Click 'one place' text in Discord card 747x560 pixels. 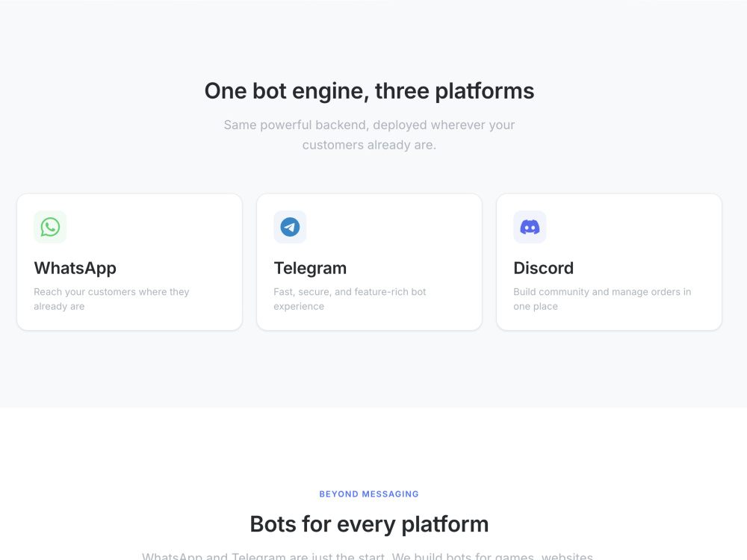tap(536, 306)
